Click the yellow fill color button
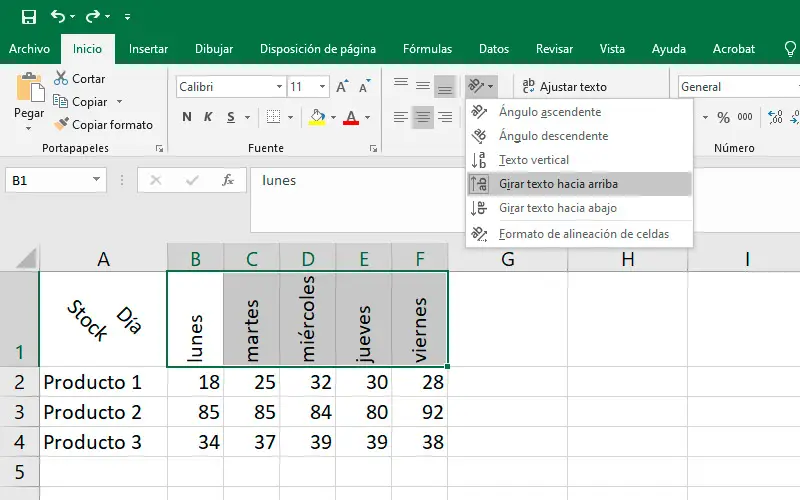This screenshot has height=500, width=800. pyautogui.click(x=317, y=118)
